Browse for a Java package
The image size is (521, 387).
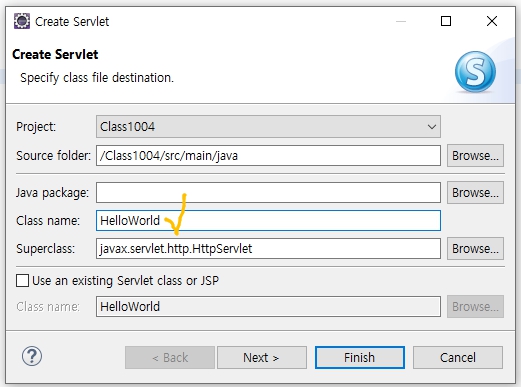(x=475, y=192)
